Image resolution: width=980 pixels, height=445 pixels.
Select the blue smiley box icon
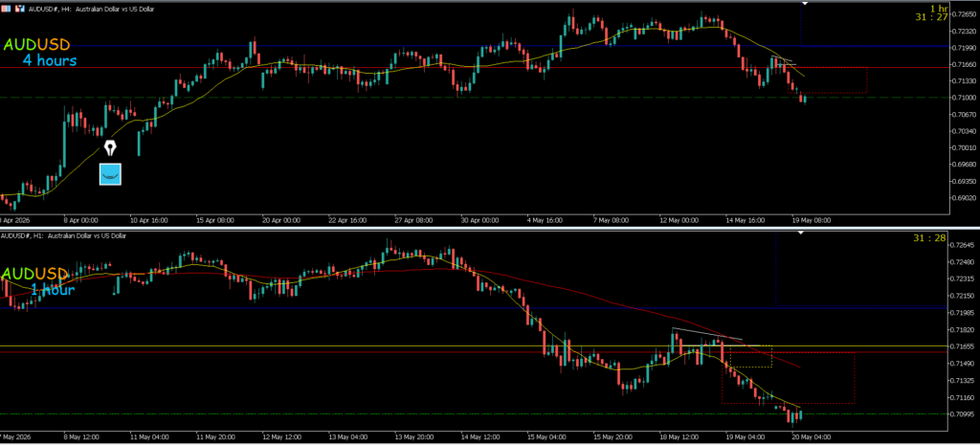111,174
